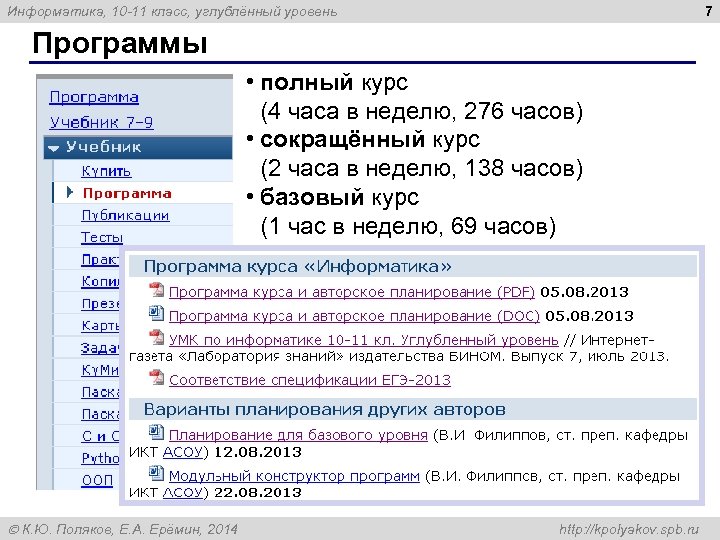Open the Карты submenu link
720x540 pixels.
[x=100, y=326]
